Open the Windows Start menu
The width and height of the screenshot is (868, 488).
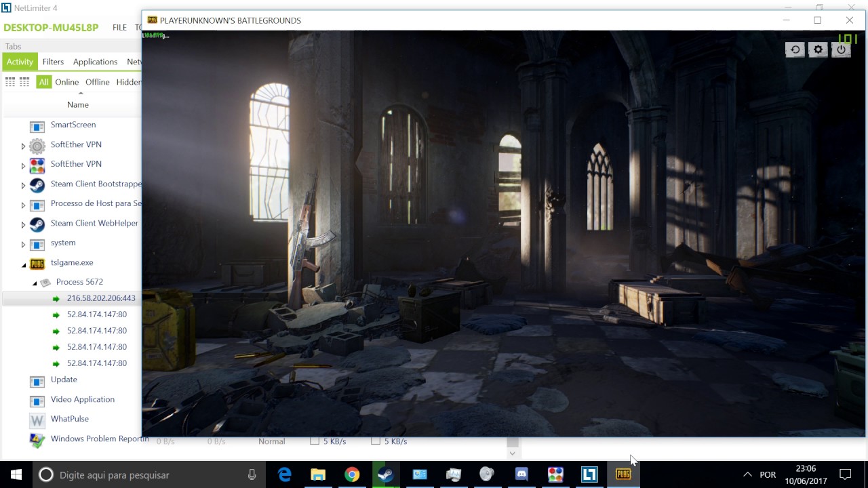pyautogui.click(x=16, y=474)
